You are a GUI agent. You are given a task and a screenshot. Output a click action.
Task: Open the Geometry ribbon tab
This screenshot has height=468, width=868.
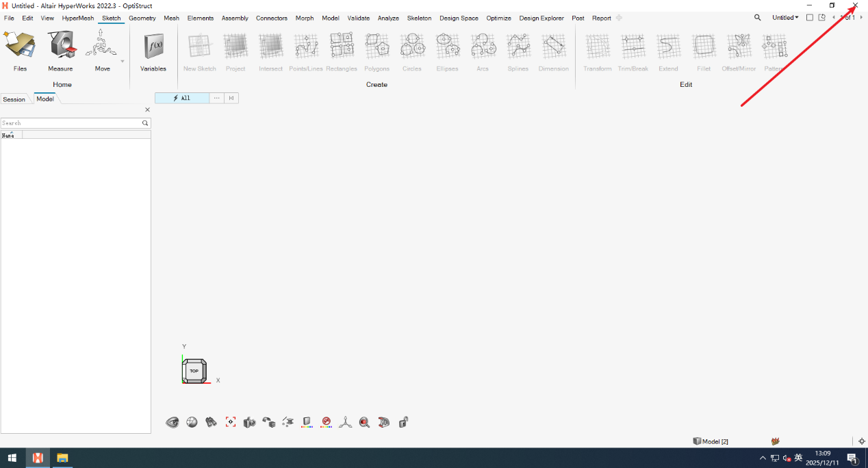142,18
